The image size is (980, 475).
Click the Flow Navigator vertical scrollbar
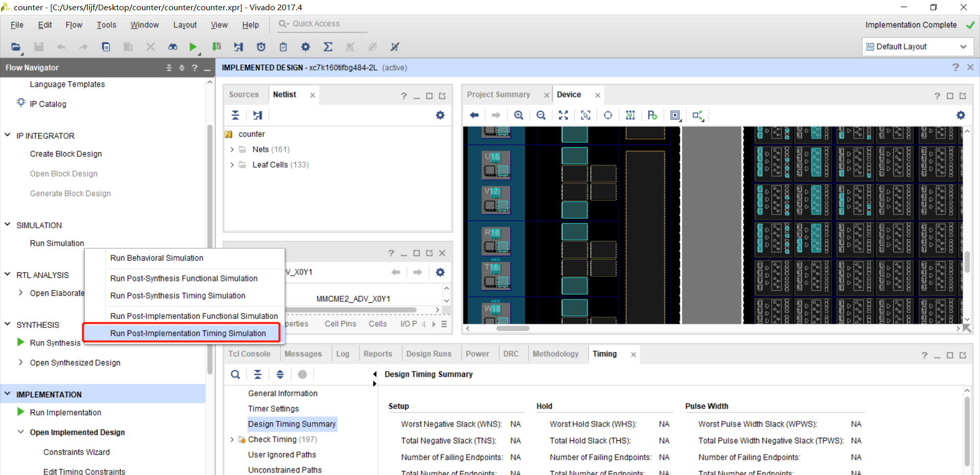210,250
